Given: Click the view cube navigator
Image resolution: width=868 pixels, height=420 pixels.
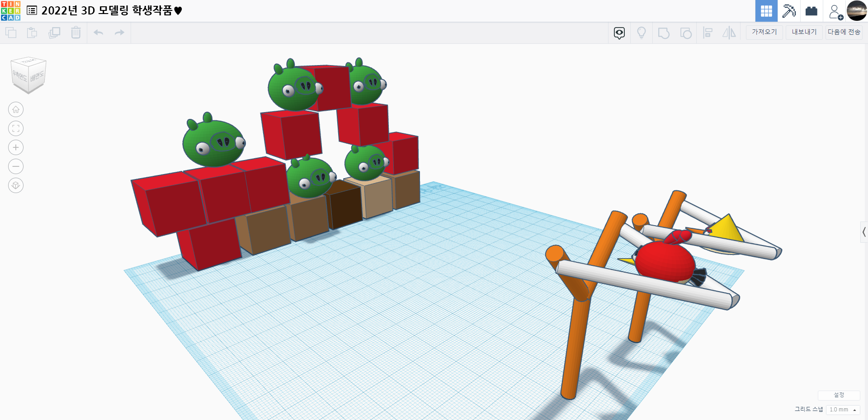Looking at the screenshot, I should [28, 75].
